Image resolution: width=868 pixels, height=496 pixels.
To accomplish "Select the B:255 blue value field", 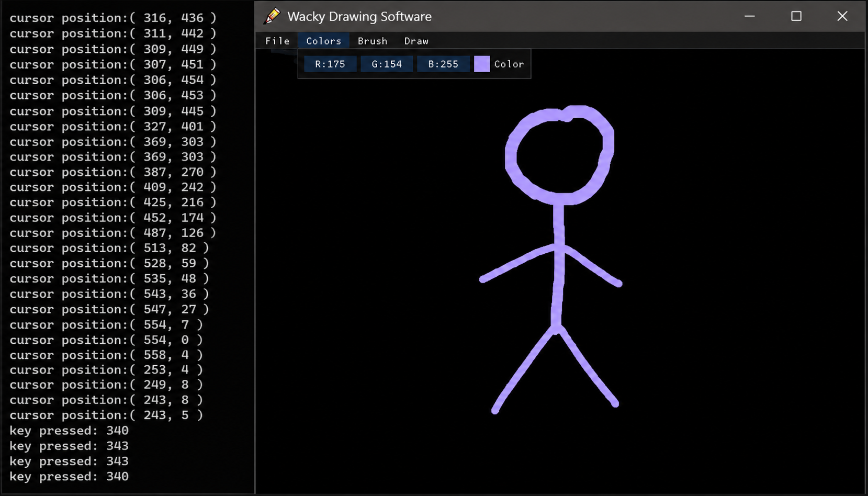I will click(443, 64).
